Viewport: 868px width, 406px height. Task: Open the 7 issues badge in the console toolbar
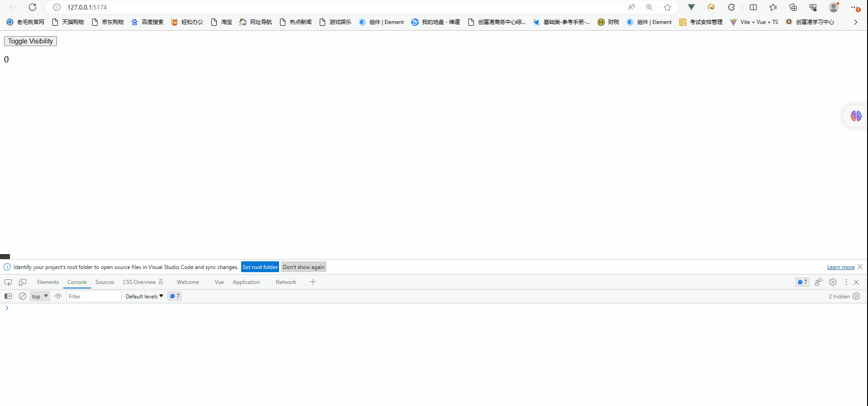pyautogui.click(x=174, y=296)
